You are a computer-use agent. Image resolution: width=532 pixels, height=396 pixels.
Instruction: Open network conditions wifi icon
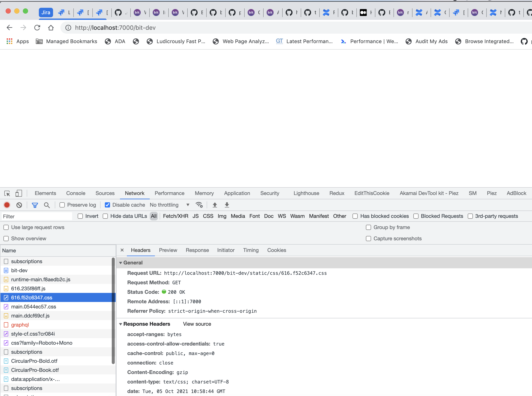point(199,205)
